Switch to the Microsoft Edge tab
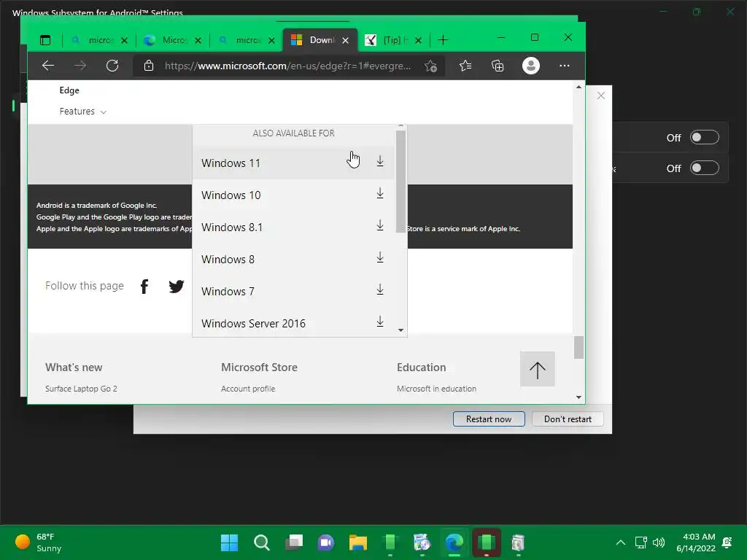Viewport: 747px width, 560px height. pos(173,40)
